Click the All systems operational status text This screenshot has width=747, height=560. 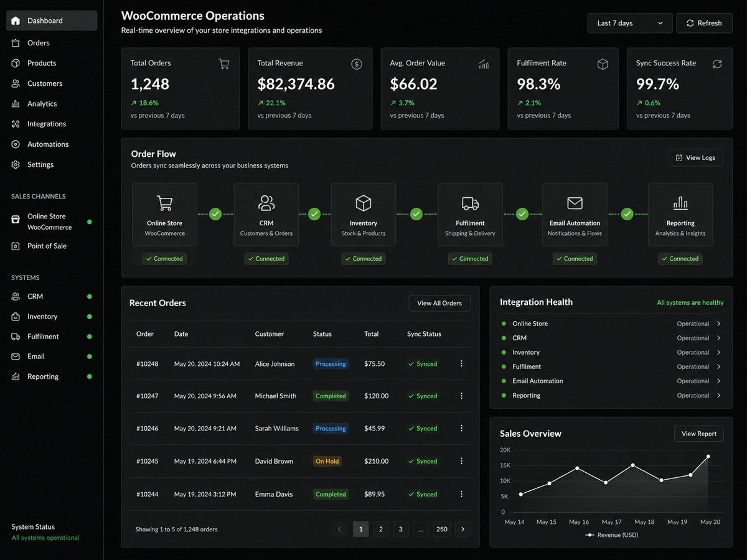click(x=45, y=538)
